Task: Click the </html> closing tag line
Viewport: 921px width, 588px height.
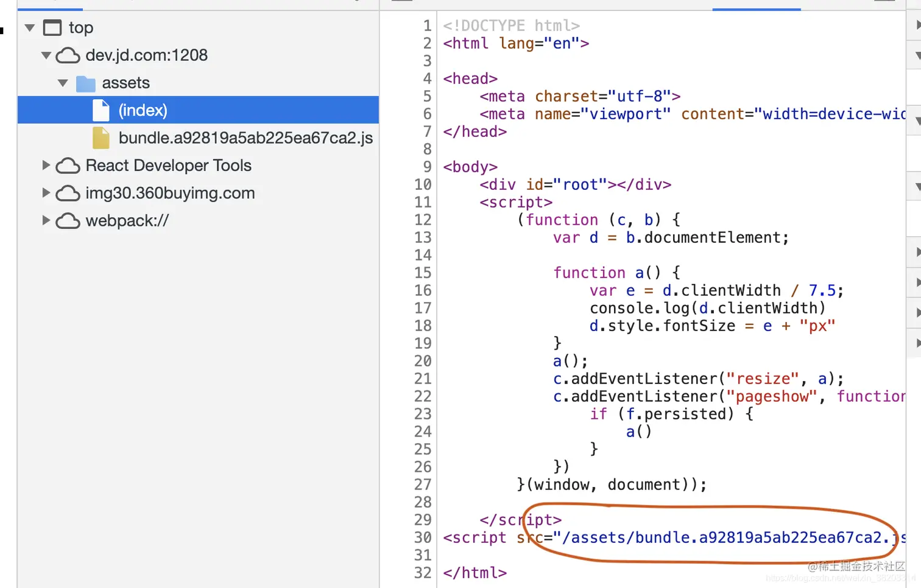Action: [475, 573]
